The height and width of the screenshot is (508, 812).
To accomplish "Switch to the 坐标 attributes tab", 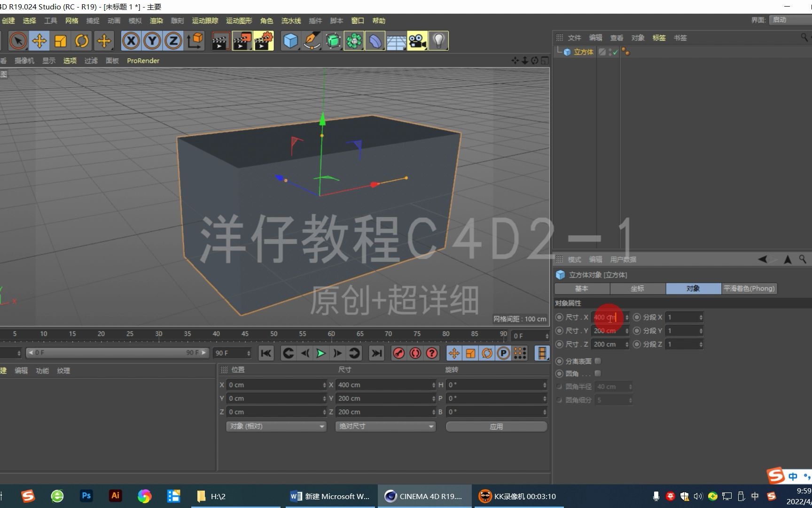I will 638,288.
